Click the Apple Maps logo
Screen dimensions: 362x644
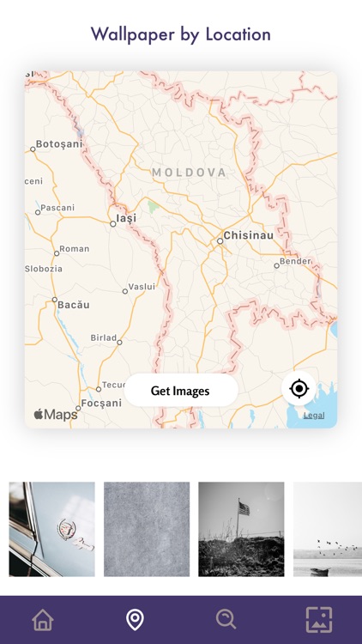[56, 415]
